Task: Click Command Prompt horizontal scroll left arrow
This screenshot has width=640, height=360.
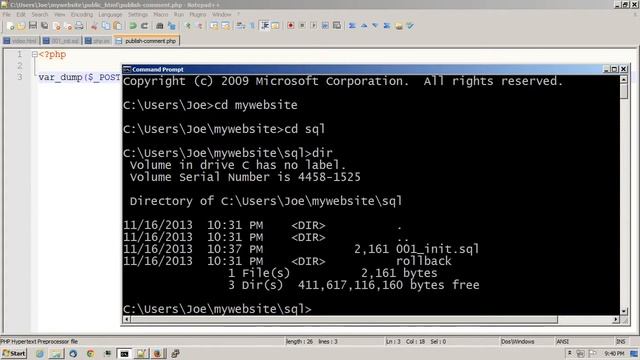Action: (127, 320)
